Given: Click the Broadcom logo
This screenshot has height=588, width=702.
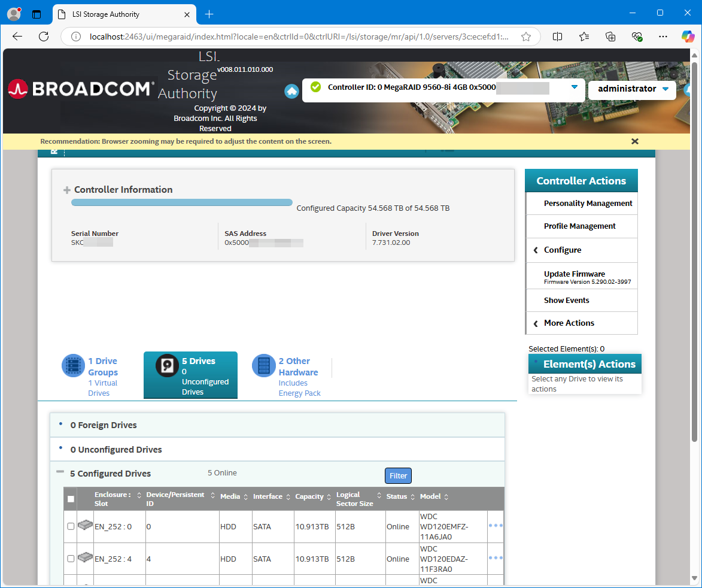Looking at the screenshot, I should point(81,89).
